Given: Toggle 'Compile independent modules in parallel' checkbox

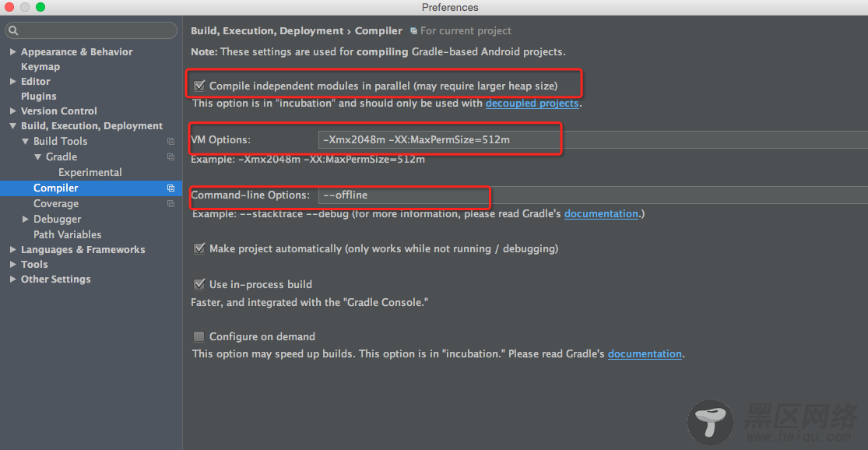Looking at the screenshot, I should click(199, 86).
